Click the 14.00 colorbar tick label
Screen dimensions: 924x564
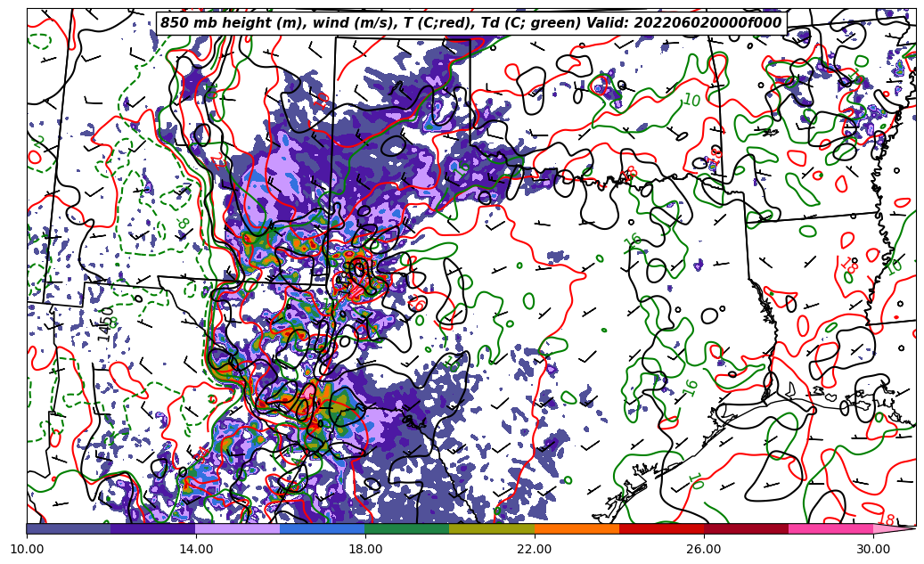(x=196, y=549)
